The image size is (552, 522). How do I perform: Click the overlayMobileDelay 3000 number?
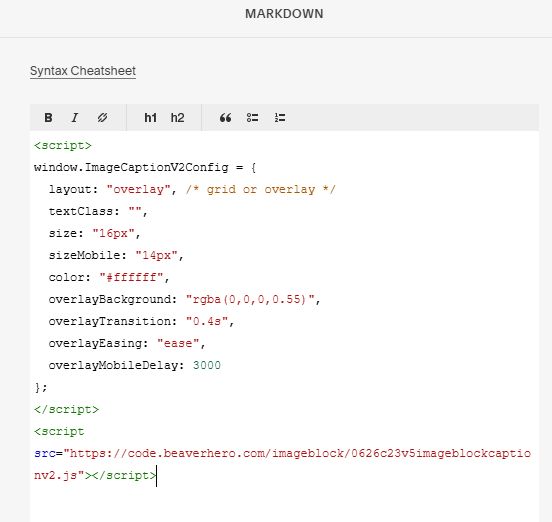coord(207,365)
